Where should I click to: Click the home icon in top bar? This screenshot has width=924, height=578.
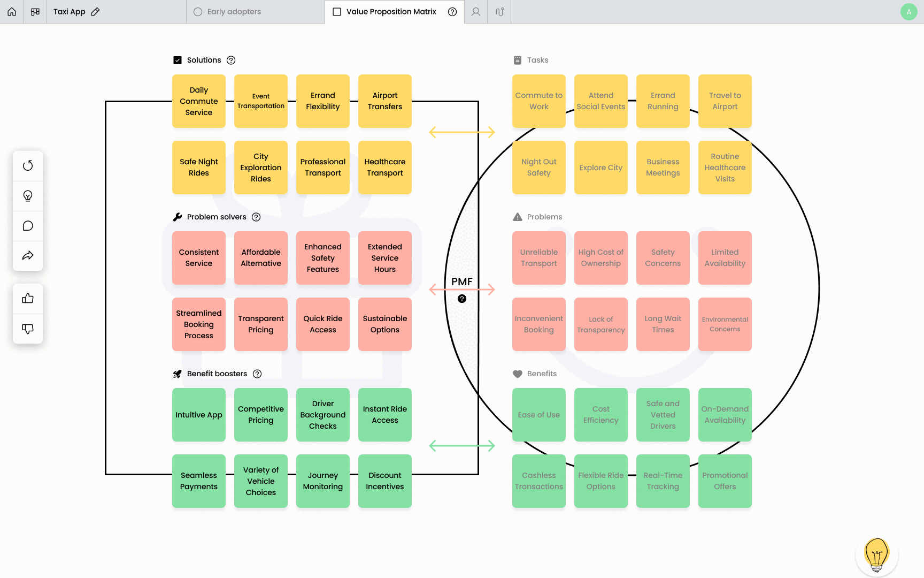coord(12,12)
